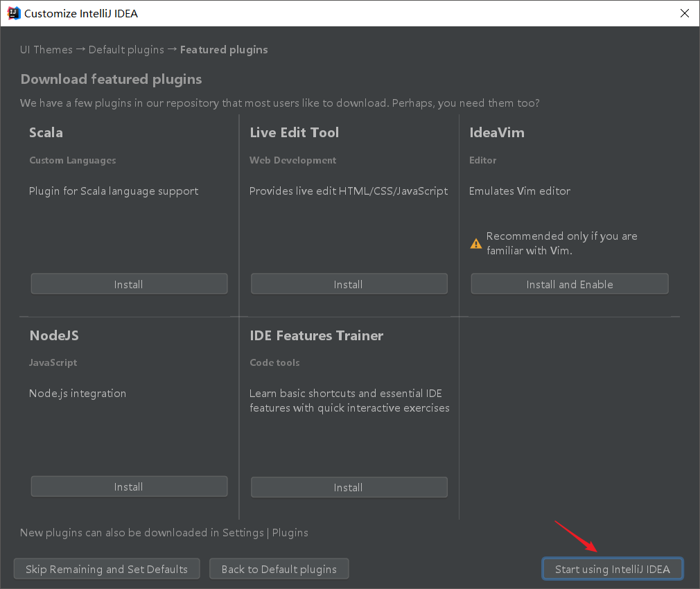This screenshot has height=589, width=700.
Task: Click 'Learn basic shortcuts' description text
Action: coord(349,401)
